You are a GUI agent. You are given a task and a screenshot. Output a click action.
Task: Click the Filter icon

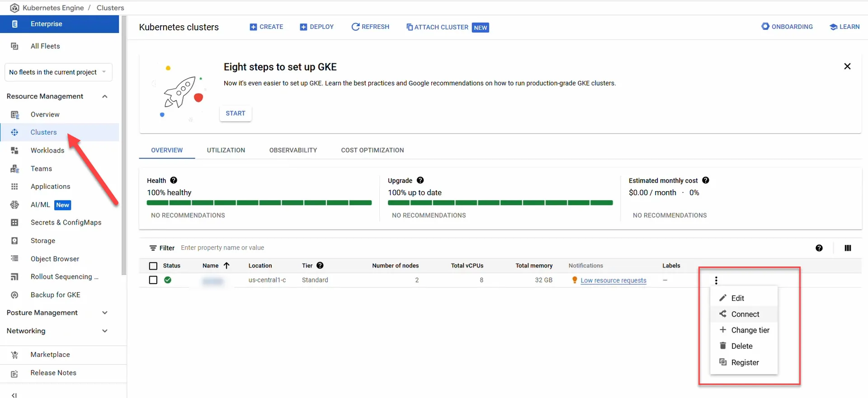pos(153,248)
